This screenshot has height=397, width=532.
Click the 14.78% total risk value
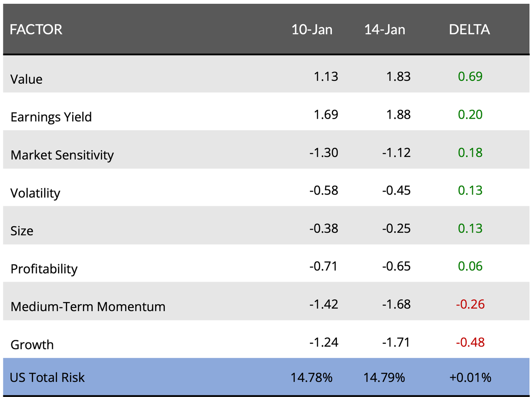pos(311,377)
